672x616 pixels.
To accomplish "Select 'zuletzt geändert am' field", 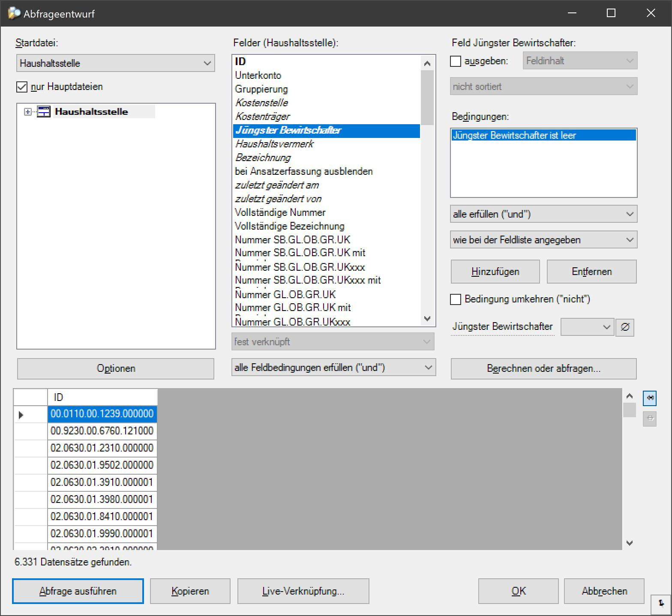I will [327, 185].
